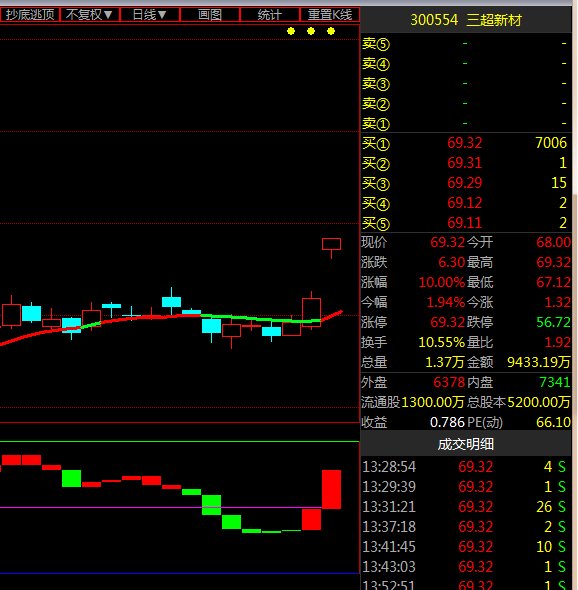The height and width of the screenshot is (590, 578).
Task: Click the last yellow dot marker
Action: pos(331,31)
